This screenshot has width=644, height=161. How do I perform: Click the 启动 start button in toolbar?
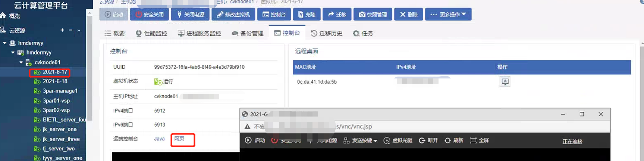[114, 14]
